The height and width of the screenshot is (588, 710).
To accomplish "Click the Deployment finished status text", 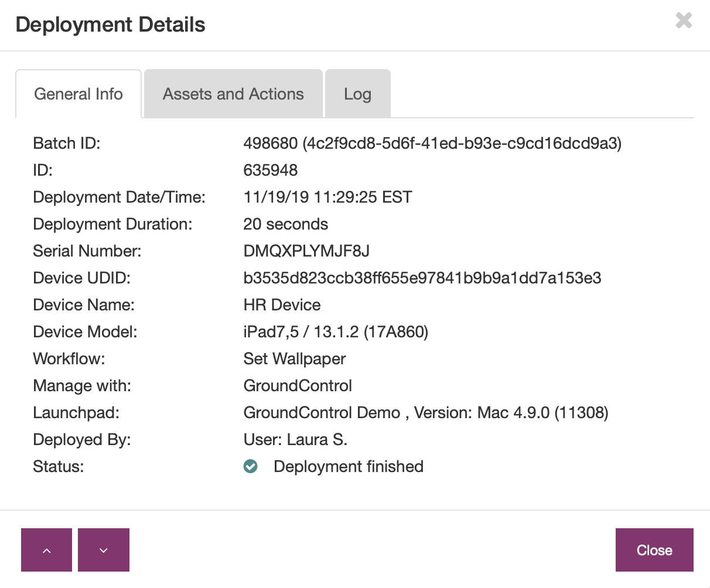I will [x=349, y=467].
